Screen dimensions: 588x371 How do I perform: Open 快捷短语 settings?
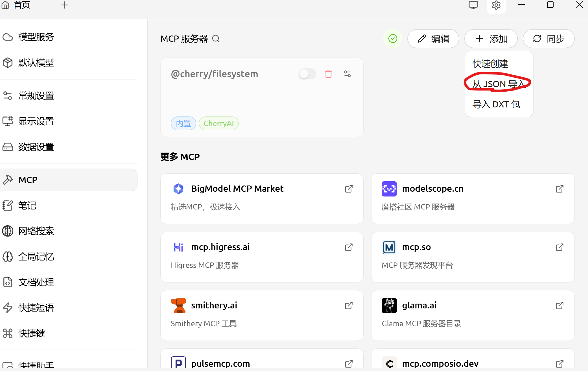coord(69,308)
